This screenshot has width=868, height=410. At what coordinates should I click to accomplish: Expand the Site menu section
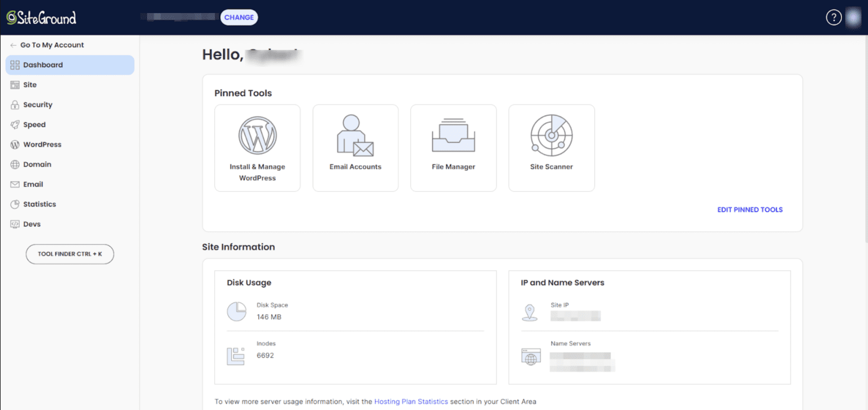[30, 85]
